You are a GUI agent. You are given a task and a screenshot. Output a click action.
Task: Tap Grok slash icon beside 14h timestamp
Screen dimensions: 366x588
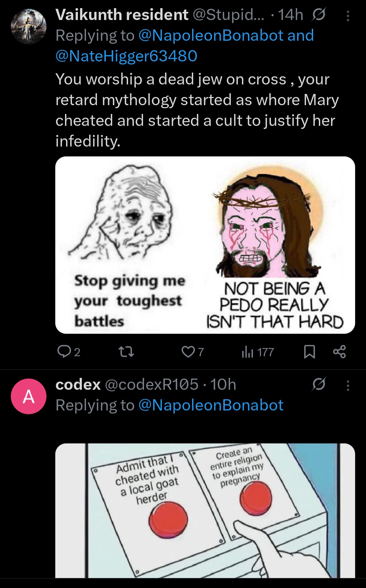[319, 15]
